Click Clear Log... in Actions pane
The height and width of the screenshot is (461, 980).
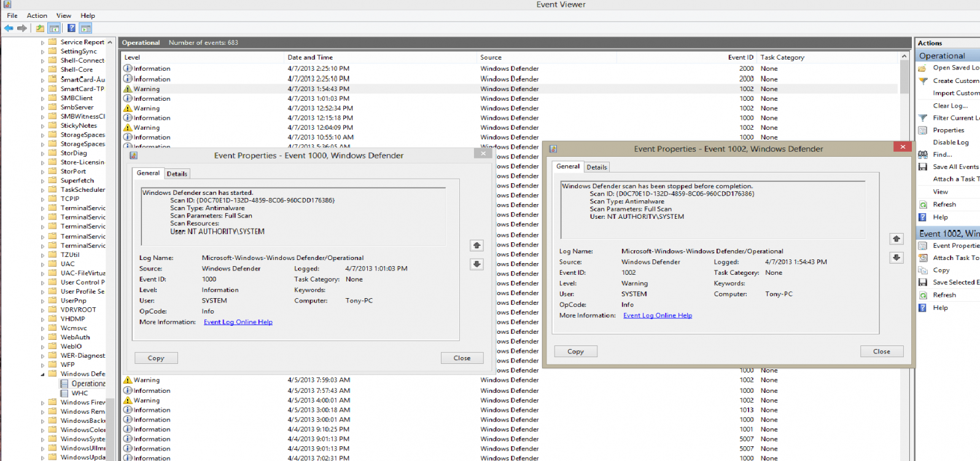(950, 106)
